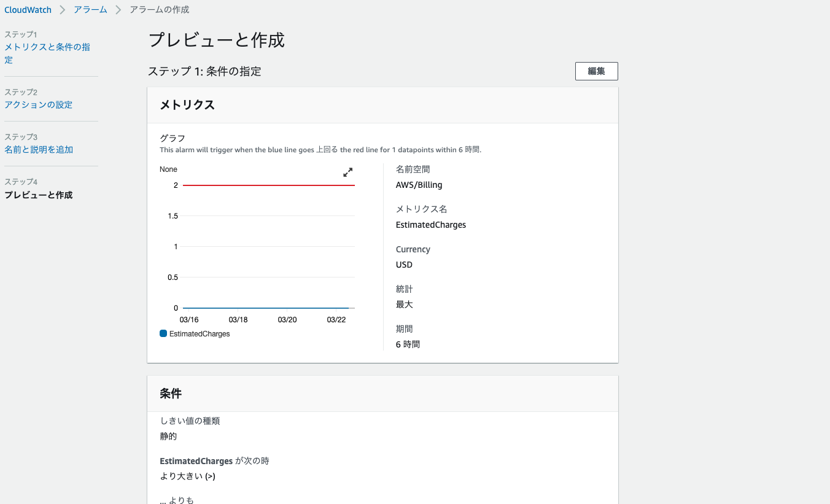Expand the graph with the enlarge icon
Image resolution: width=830 pixels, height=504 pixels.
348,173
